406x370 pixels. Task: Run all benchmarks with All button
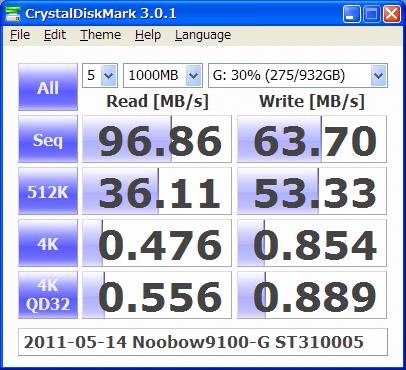48,87
